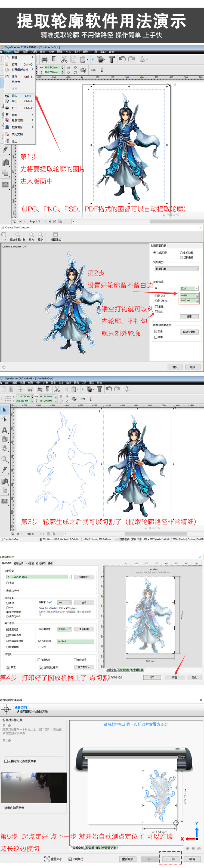
Task: Toggle 从指定标记点恢复切割 checkbox
Action: pos(6,761)
